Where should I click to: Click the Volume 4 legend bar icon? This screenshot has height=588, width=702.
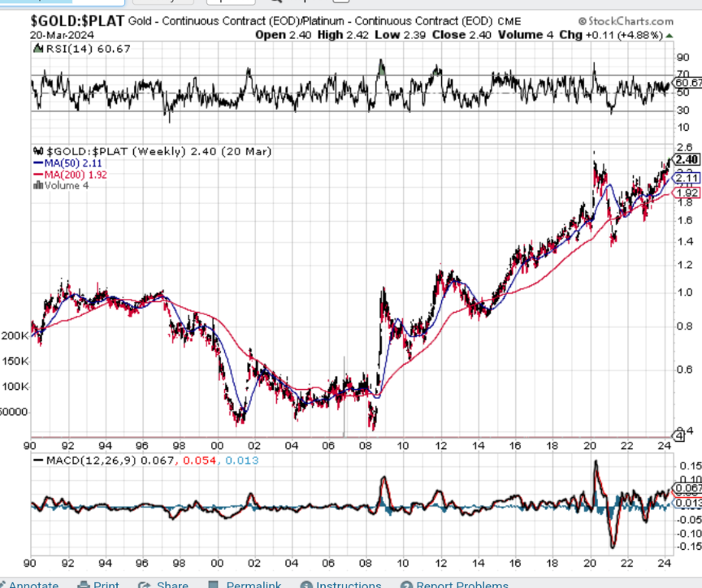click(x=37, y=185)
